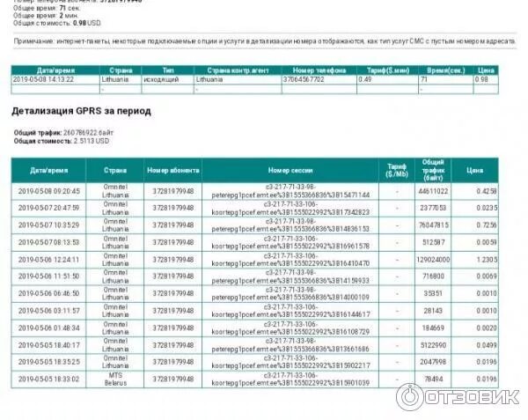Click the total cost 2.5113 USD

click(x=92, y=141)
